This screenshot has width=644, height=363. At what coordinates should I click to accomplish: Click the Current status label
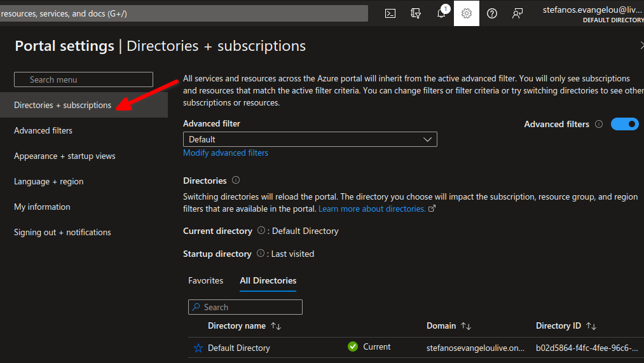point(376,346)
